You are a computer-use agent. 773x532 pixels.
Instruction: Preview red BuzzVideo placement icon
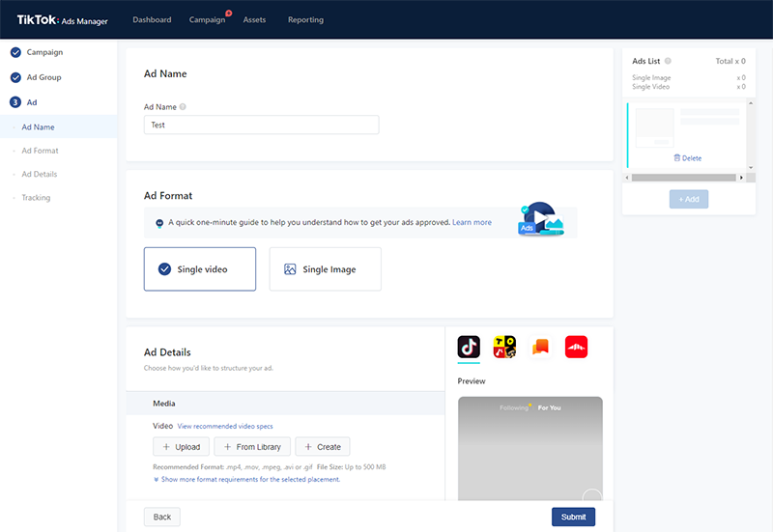pyautogui.click(x=576, y=347)
